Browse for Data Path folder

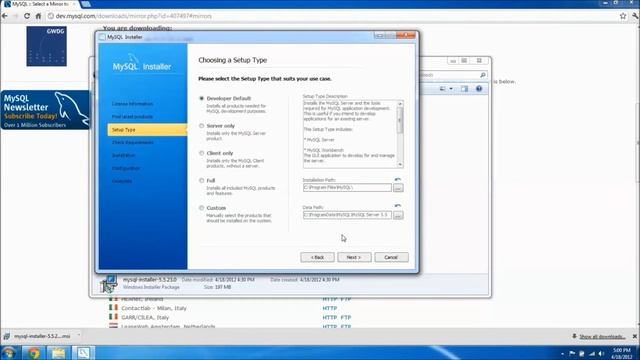(398, 215)
